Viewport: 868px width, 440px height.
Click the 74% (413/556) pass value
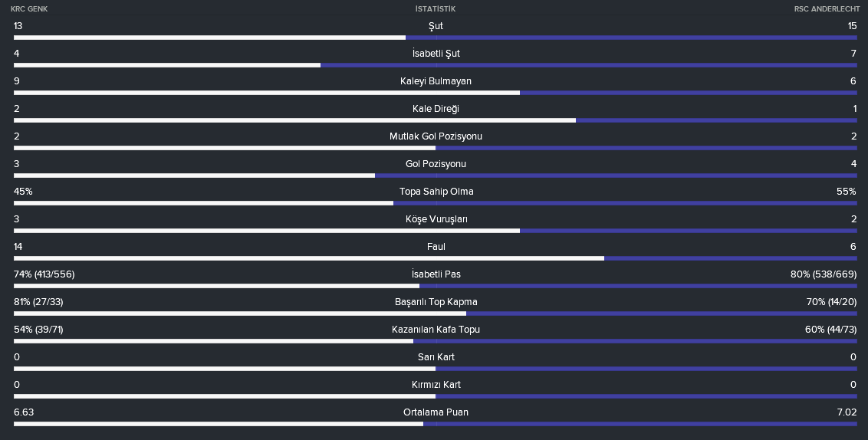[44, 274]
